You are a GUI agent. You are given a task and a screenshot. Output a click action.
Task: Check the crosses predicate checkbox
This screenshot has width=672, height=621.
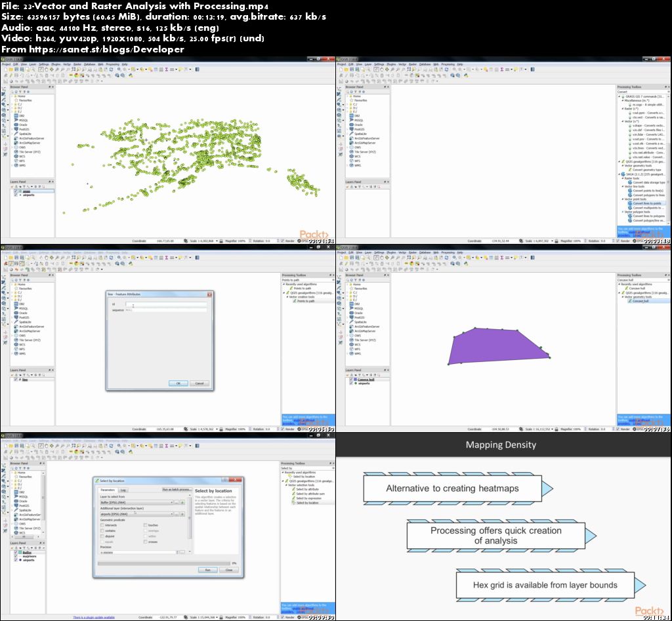(x=145, y=542)
